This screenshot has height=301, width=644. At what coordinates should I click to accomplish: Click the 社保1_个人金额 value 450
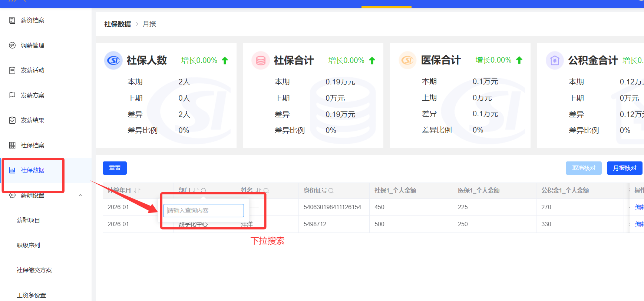[379, 207]
